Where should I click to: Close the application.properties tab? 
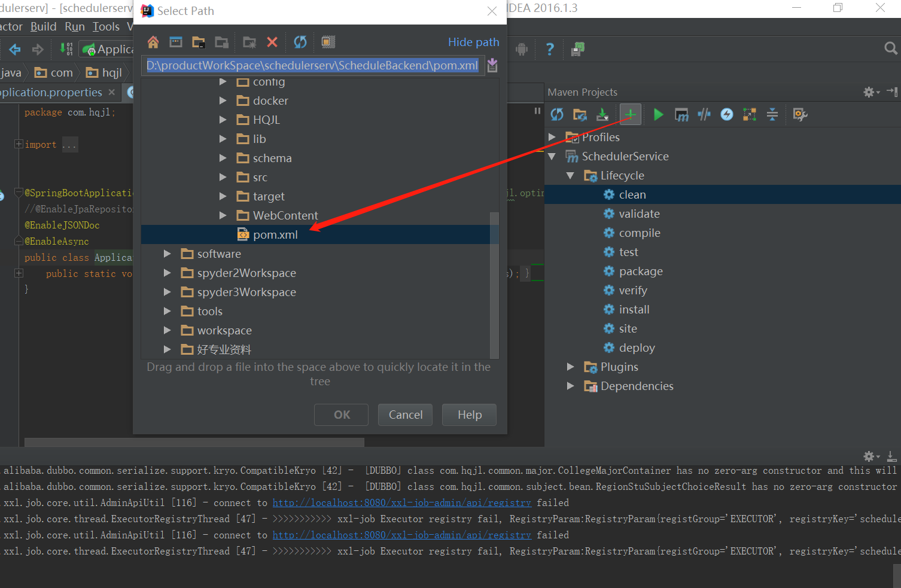coord(112,92)
